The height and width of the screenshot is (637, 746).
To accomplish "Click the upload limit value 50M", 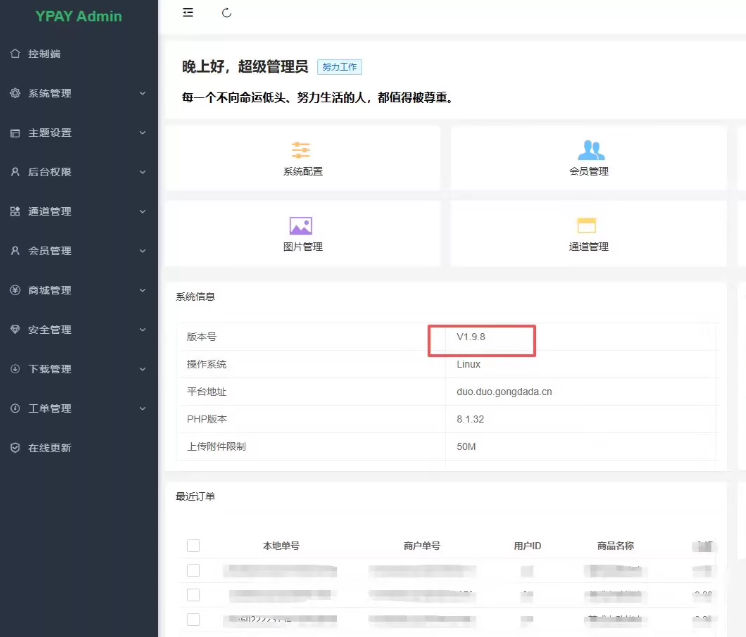I will coord(466,447).
